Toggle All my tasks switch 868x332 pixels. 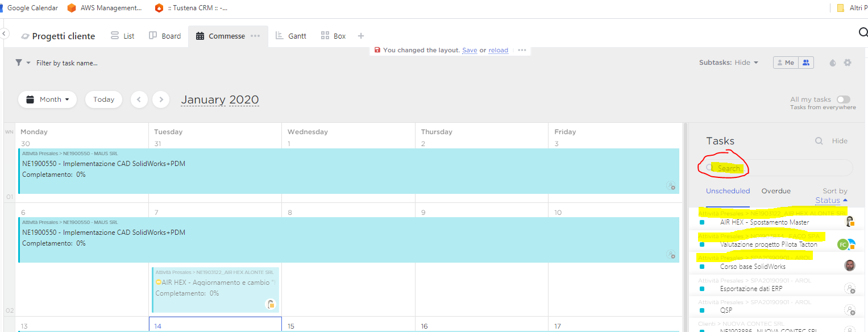844,99
